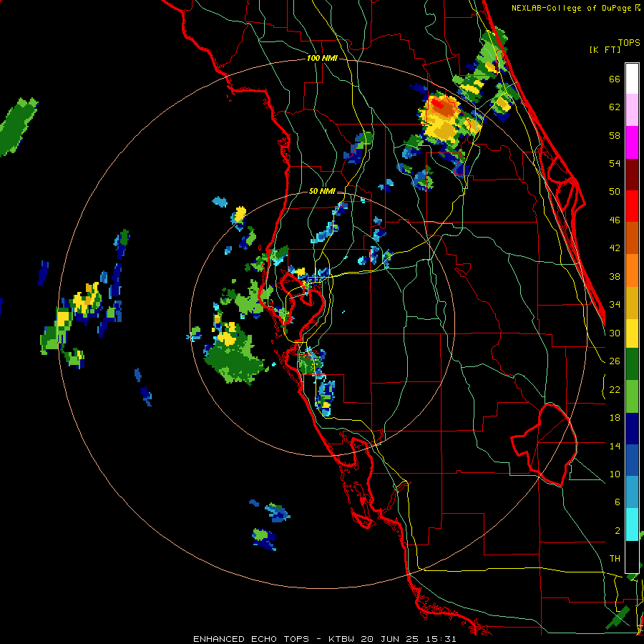Select the dark green legend swatch beside 26
Viewport: 644px width, 644px height.
click(x=632, y=364)
